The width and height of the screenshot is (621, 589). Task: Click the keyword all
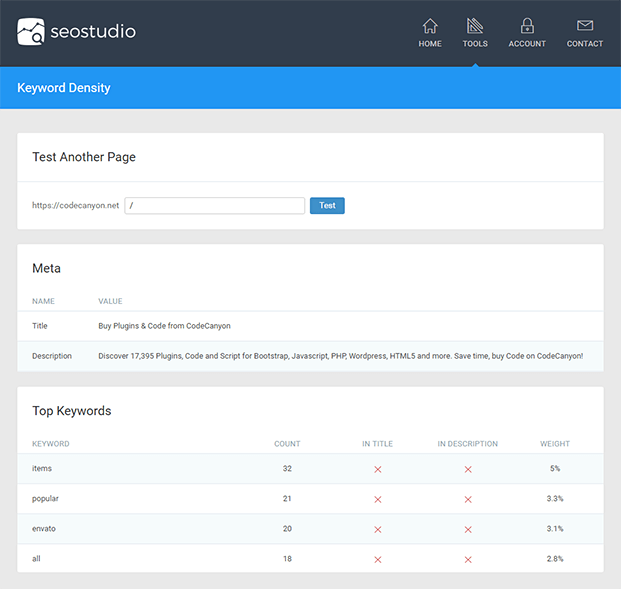pyautogui.click(x=36, y=559)
